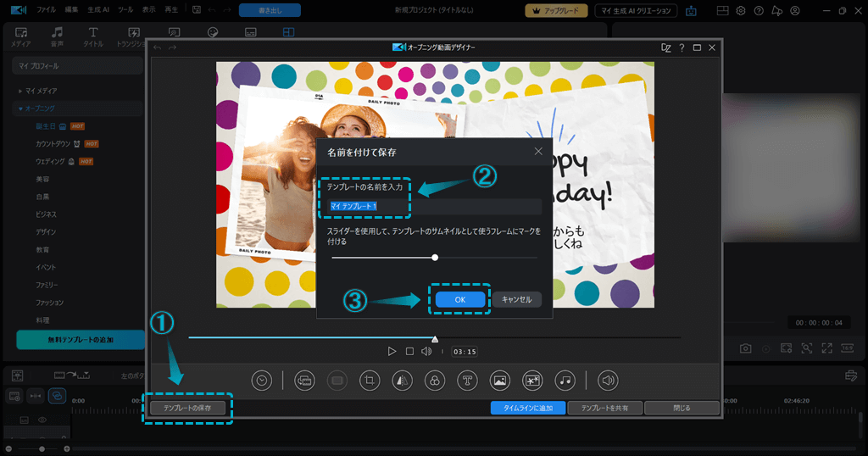868x456 pixels.
Task: Click the flip mirror tool icon
Action: pos(402,381)
